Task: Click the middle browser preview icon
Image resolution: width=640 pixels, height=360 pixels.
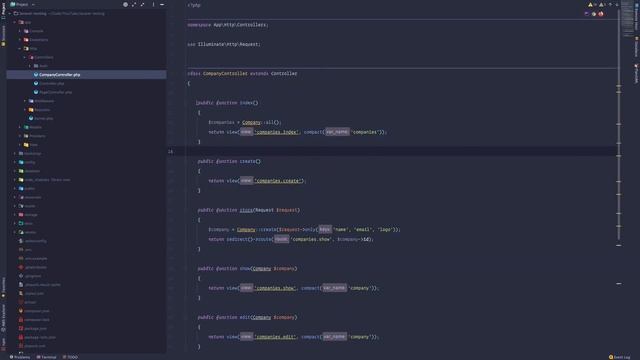Action: pyautogui.click(x=594, y=14)
